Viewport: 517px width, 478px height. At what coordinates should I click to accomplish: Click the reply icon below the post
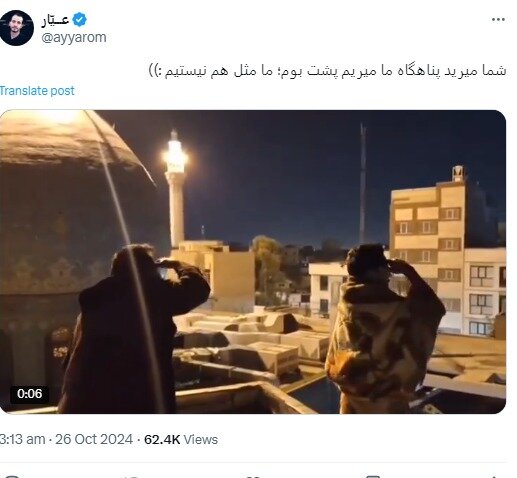pyautogui.click(x=11, y=476)
